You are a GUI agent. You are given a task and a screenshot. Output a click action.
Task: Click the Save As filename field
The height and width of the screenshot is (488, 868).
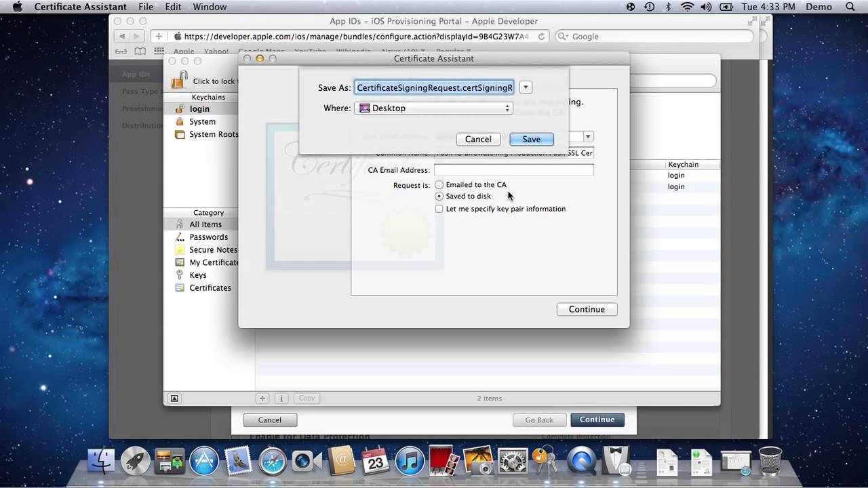pyautogui.click(x=434, y=87)
